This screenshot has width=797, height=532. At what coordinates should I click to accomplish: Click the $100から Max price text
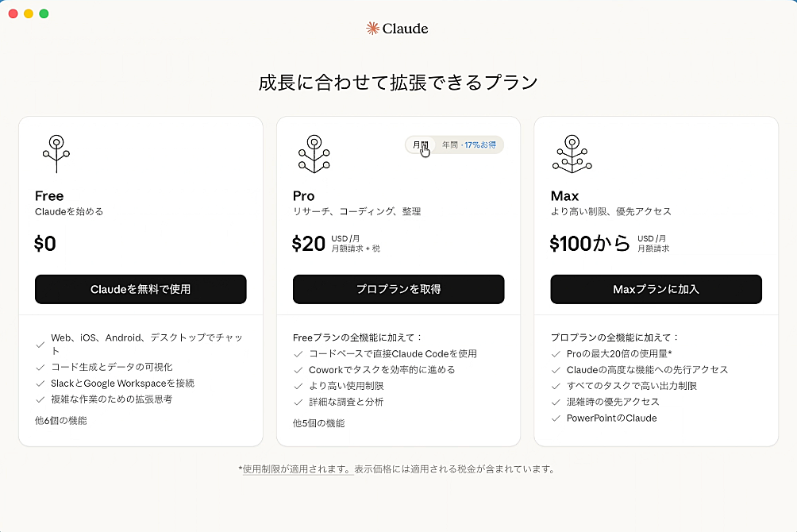(589, 244)
